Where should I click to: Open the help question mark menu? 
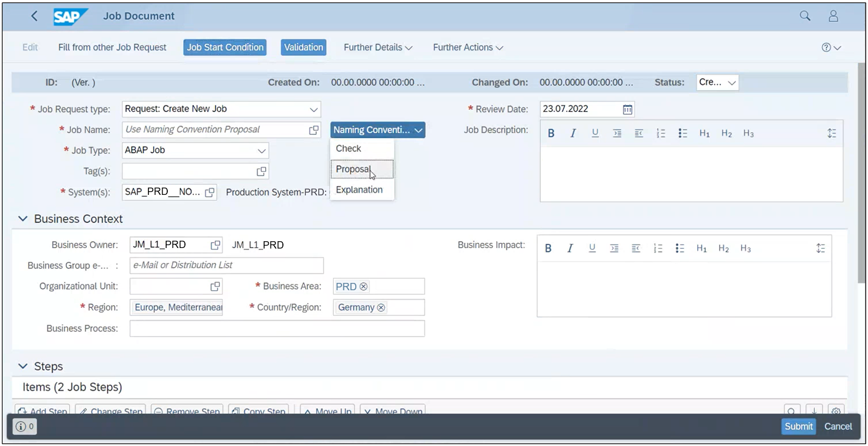point(831,47)
